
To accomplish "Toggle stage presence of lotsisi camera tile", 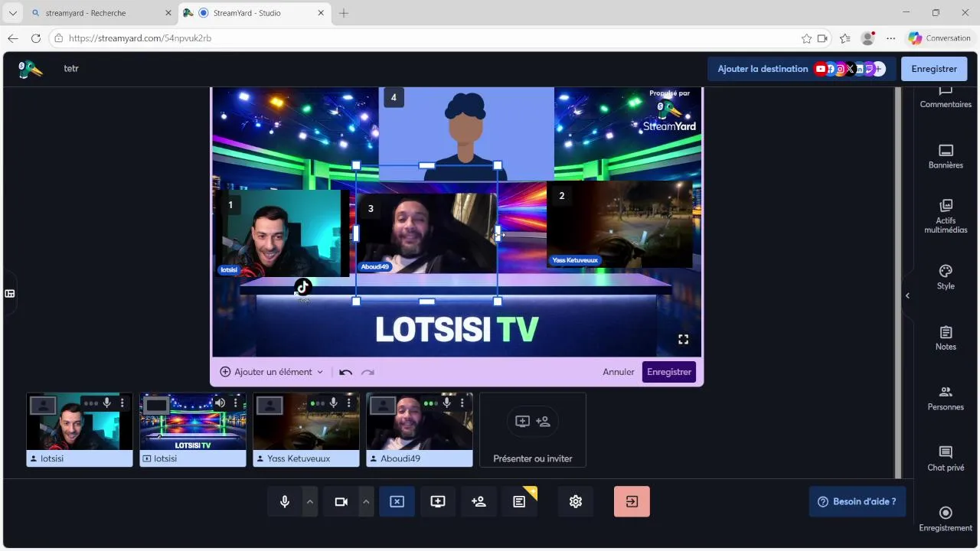I will (x=44, y=405).
